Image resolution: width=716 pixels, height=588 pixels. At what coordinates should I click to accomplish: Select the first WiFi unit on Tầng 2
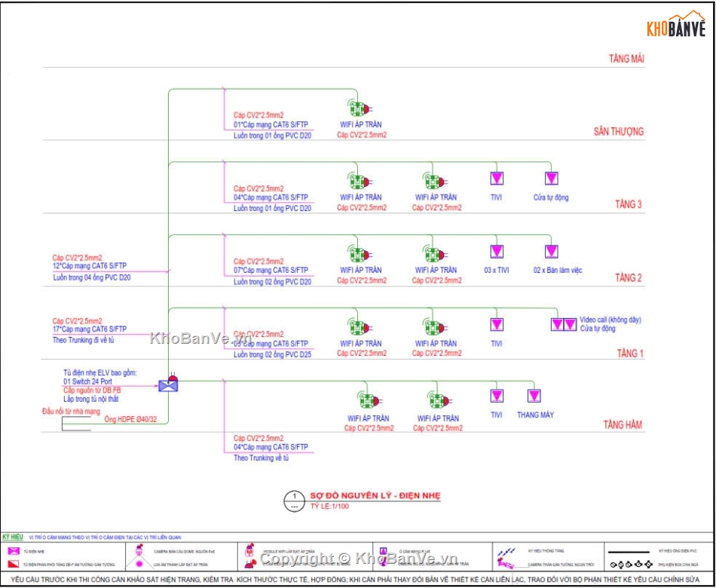pos(360,255)
